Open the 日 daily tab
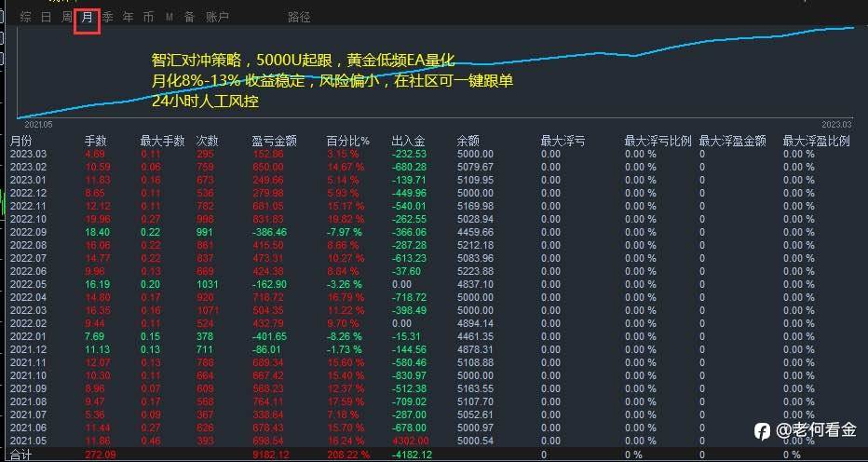 click(x=46, y=17)
